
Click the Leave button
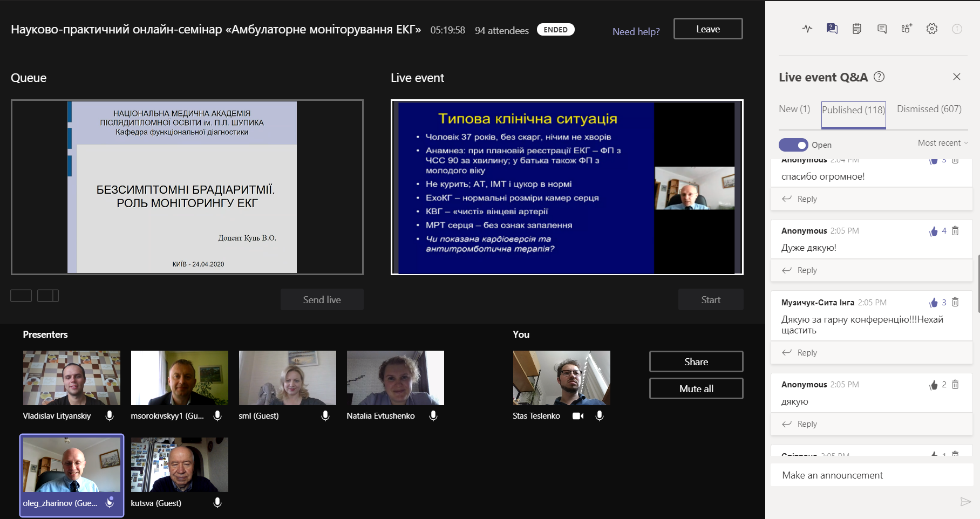708,29
